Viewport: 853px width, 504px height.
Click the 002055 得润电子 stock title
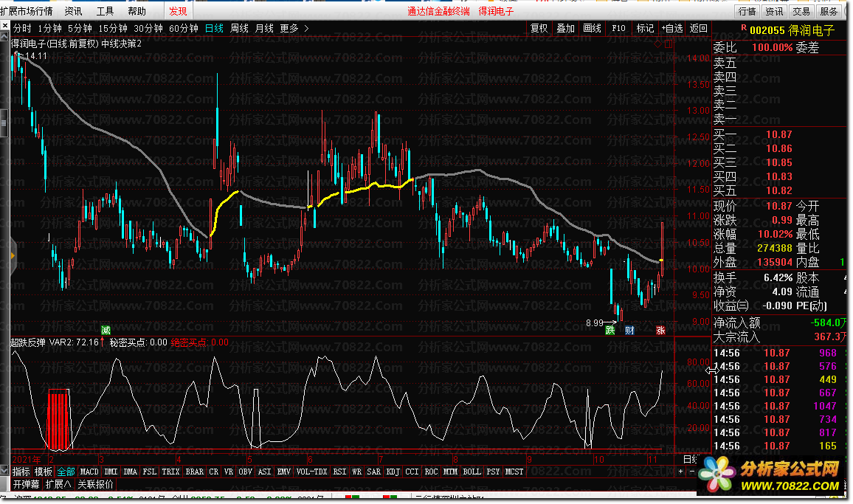point(792,30)
